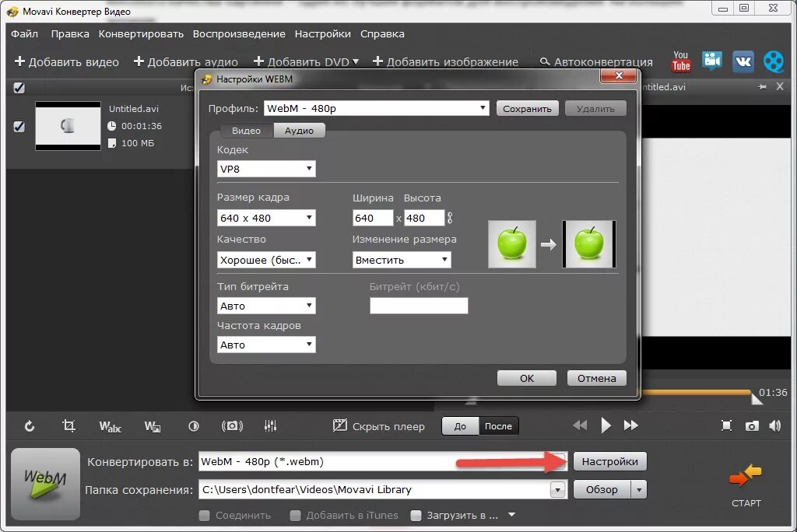Switch preview to После
Viewport: 797px width, 532px height.
pyautogui.click(x=498, y=425)
